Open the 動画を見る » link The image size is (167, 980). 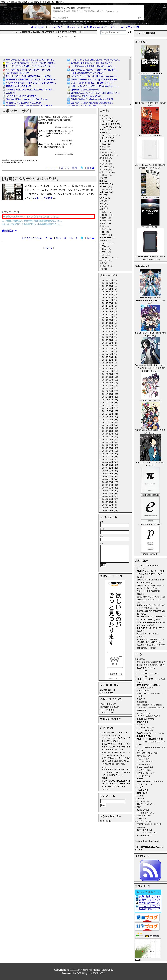coord(9,231)
